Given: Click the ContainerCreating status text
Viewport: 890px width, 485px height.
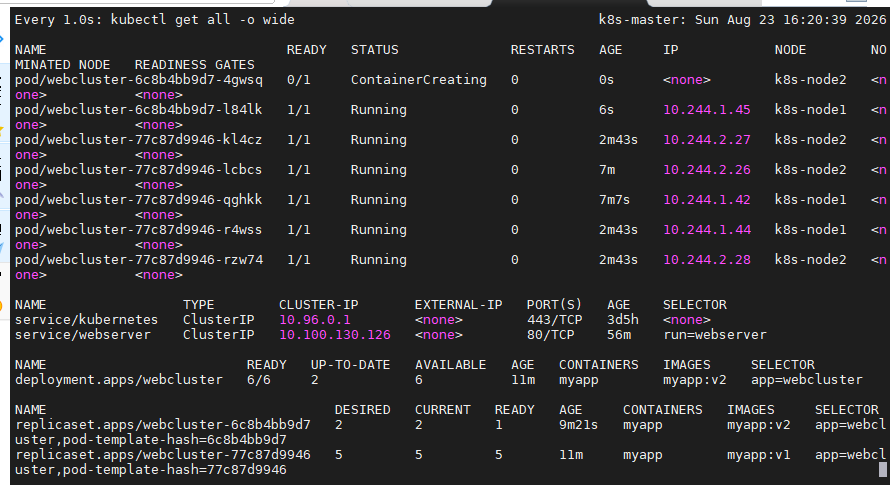Looking at the screenshot, I should (x=418, y=80).
